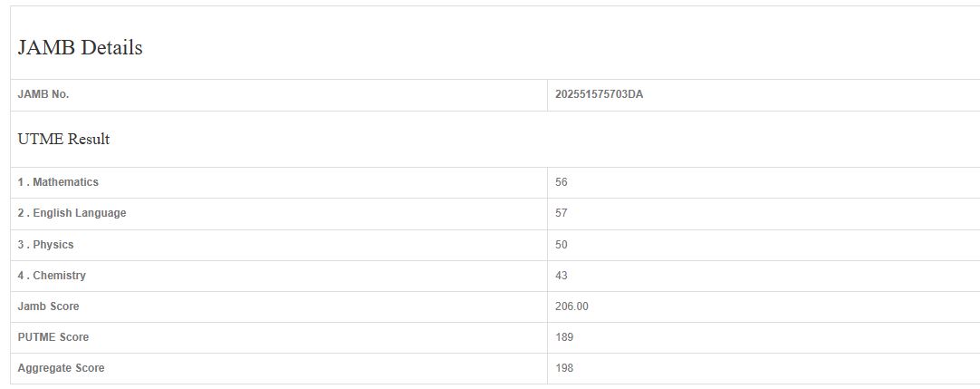Select the Mathematics score value 56
Screen dimensions: 980x389
pos(562,182)
